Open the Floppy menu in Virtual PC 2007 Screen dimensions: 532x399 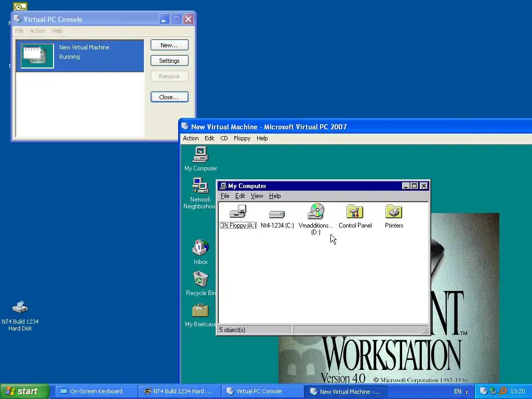tap(242, 138)
